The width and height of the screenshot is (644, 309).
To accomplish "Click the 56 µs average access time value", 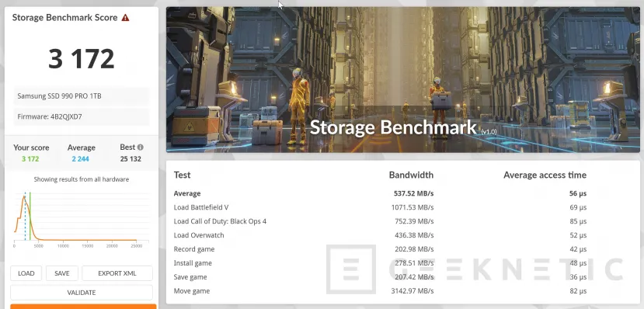I will point(578,193).
